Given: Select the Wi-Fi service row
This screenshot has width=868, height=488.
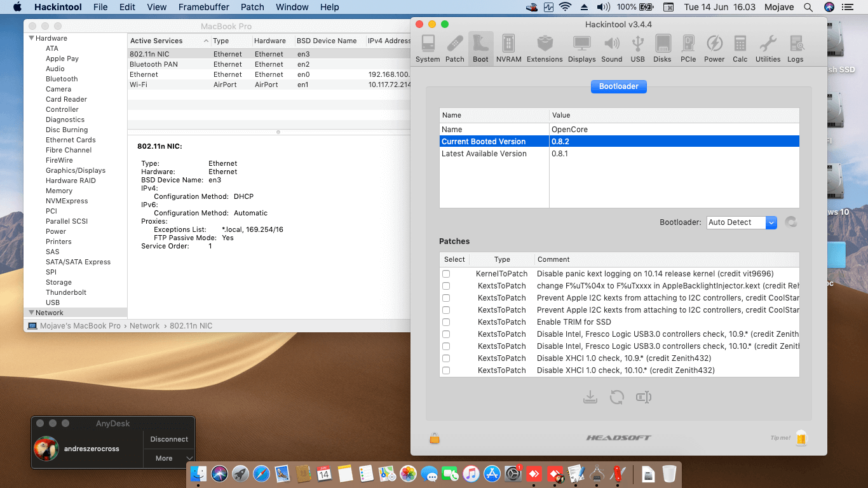Looking at the screenshot, I should [x=269, y=85].
